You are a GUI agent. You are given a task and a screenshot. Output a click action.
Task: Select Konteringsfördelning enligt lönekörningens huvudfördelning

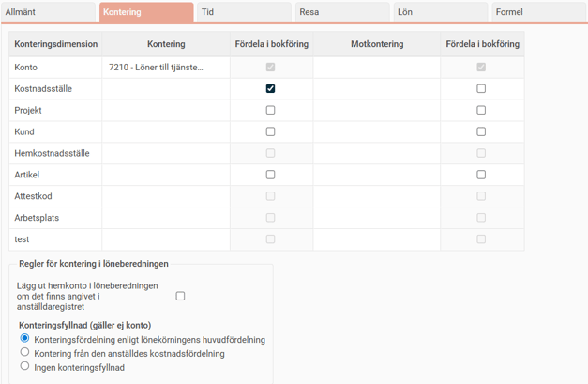(25, 339)
